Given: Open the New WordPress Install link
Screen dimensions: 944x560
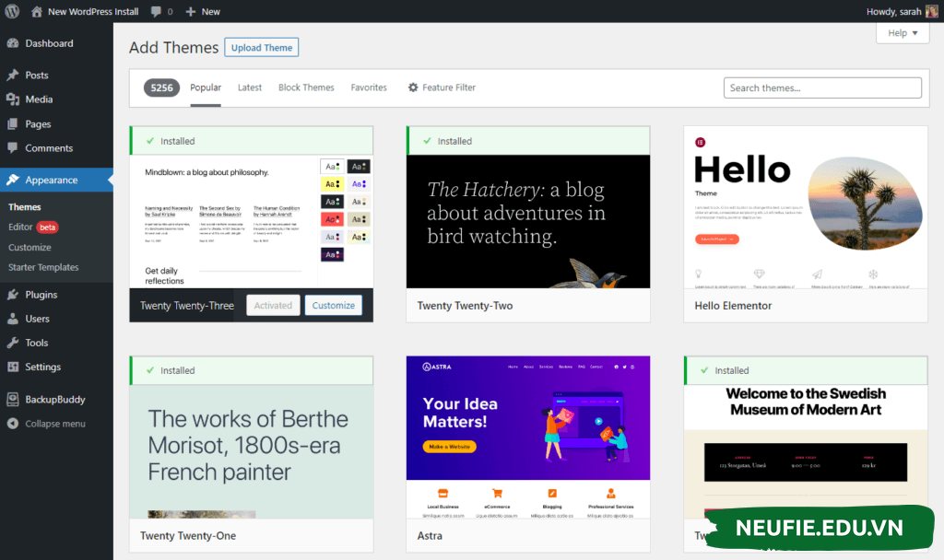Looking at the screenshot, I should tap(93, 11).
